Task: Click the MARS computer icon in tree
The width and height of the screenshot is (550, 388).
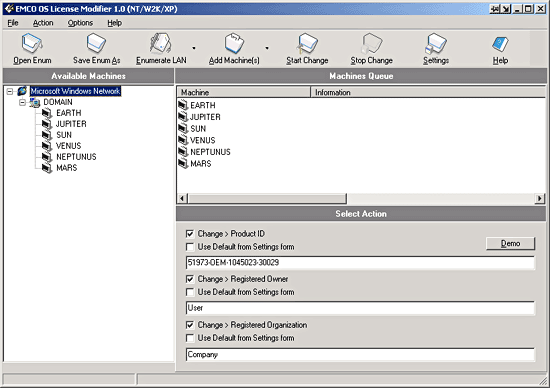Action: click(x=47, y=168)
